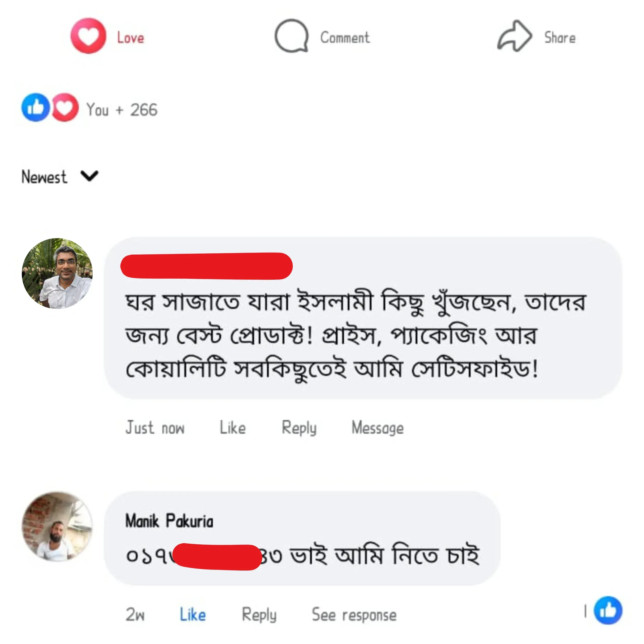Image resolution: width=644 pixels, height=644 pixels.
Task: Expand the Newest sort chevron
Action: pos(89,176)
